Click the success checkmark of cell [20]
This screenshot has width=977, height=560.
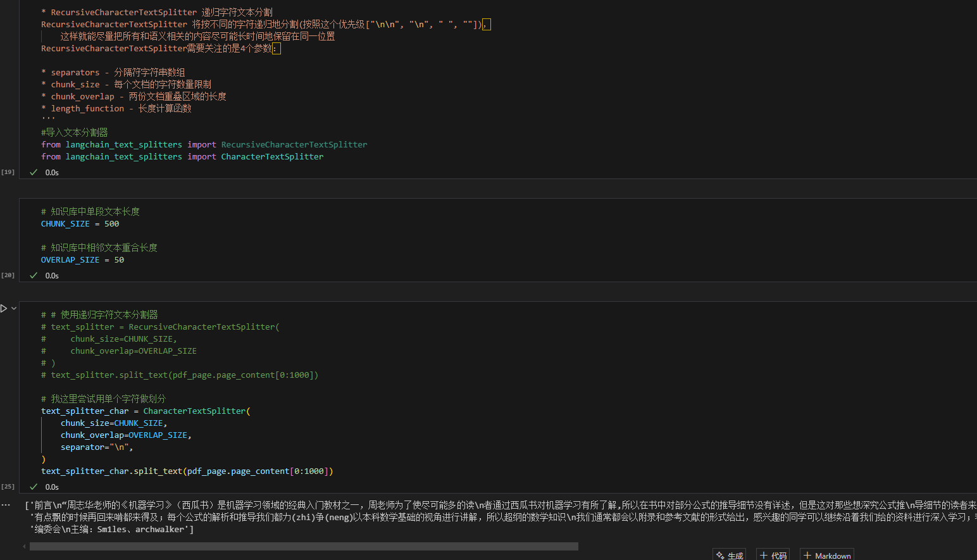(34, 275)
